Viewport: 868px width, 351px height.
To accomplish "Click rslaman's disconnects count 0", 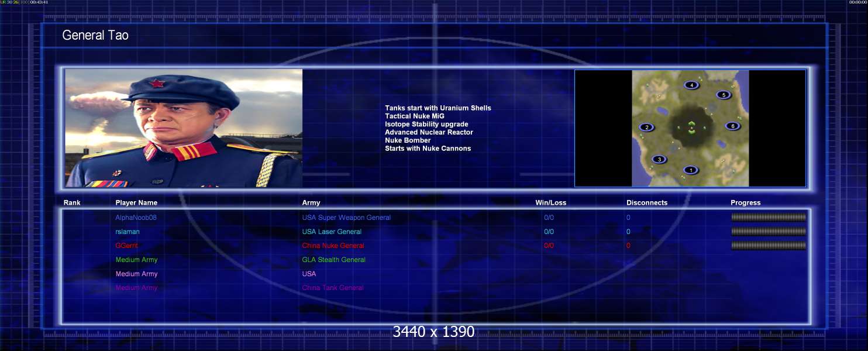I will point(628,232).
